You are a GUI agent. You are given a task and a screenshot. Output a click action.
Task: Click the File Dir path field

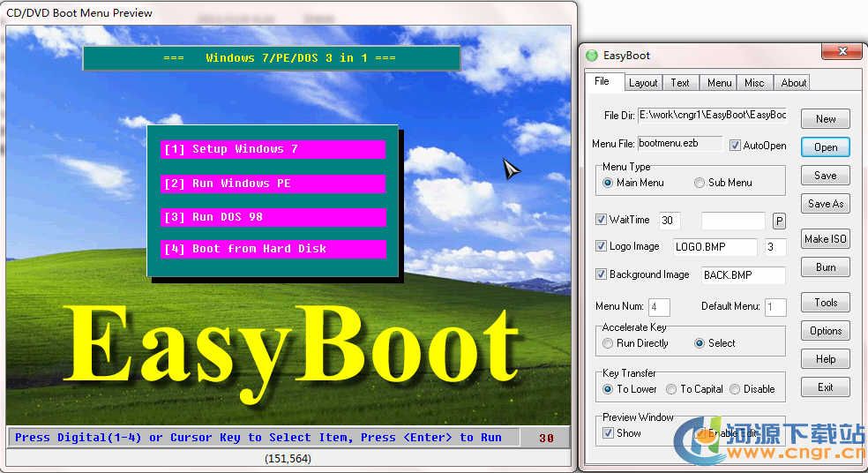(x=712, y=116)
